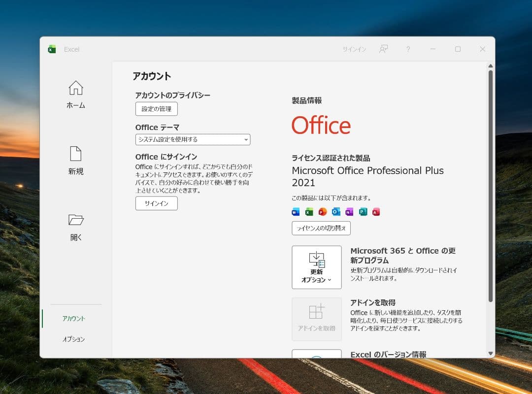
Task: Open the New (新規) page
Action: pos(76,161)
